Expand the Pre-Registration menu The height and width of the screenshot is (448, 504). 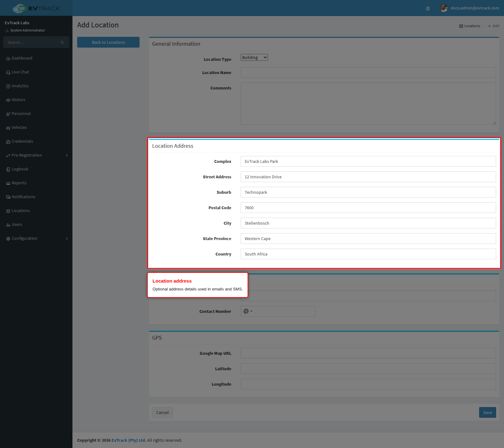coord(36,155)
